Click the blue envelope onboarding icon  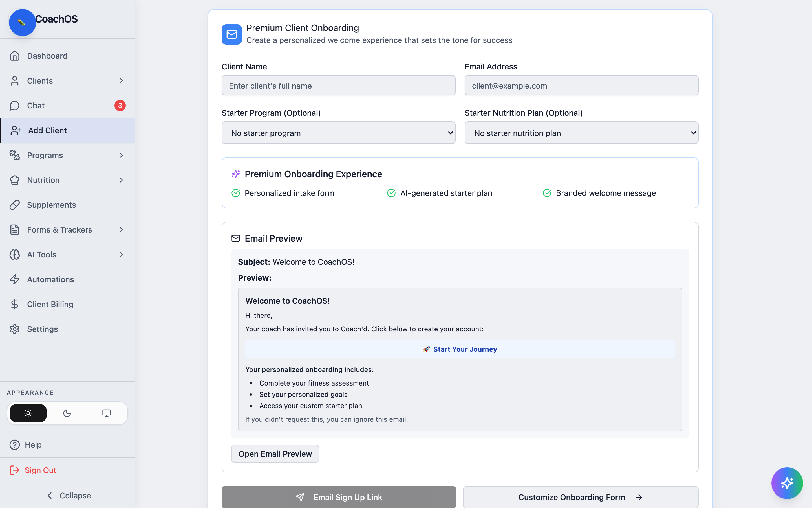tap(231, 34)
